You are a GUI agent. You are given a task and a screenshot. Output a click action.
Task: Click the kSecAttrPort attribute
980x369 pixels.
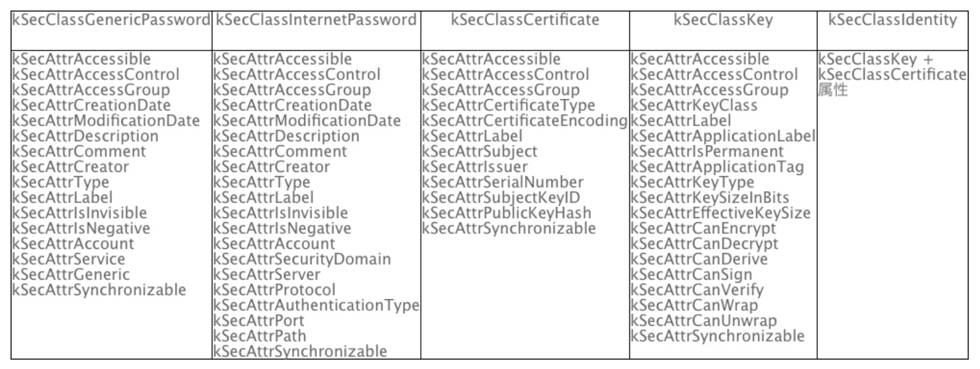pyautogui.click(x=259, y=321)
